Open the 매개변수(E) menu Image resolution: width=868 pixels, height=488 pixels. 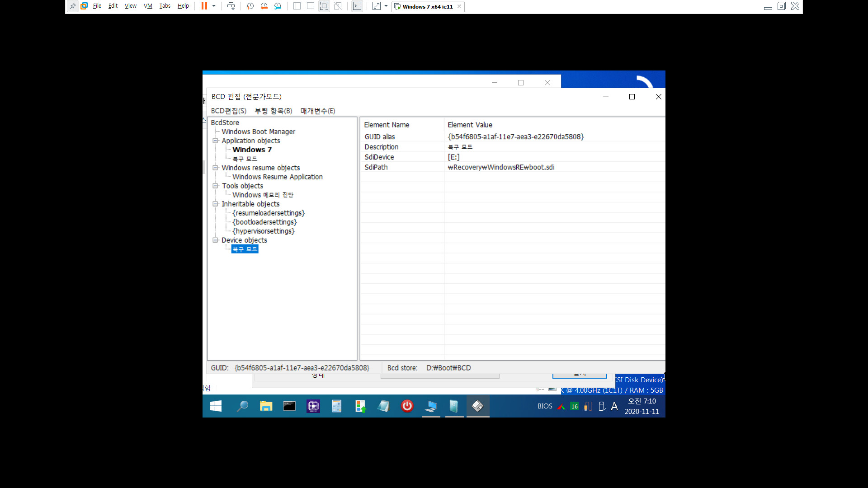318,111
